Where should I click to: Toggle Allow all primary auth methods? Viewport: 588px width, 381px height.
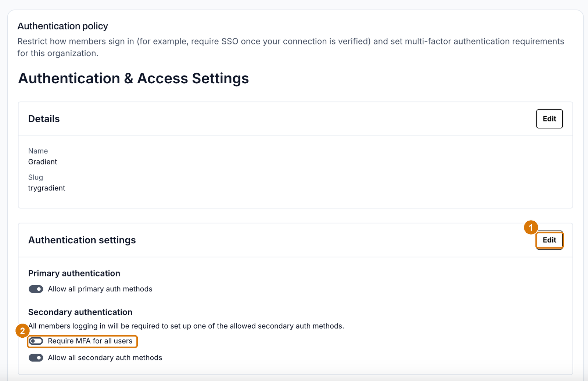click(x=36, y=289)
